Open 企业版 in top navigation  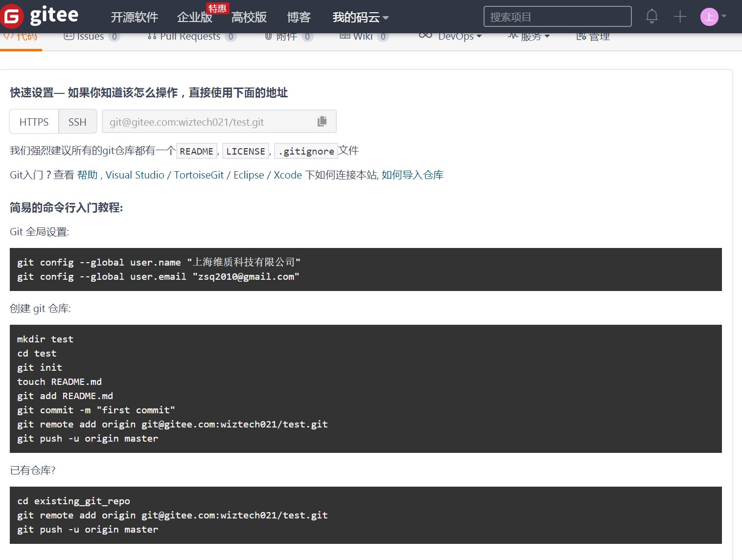(194, 18)
